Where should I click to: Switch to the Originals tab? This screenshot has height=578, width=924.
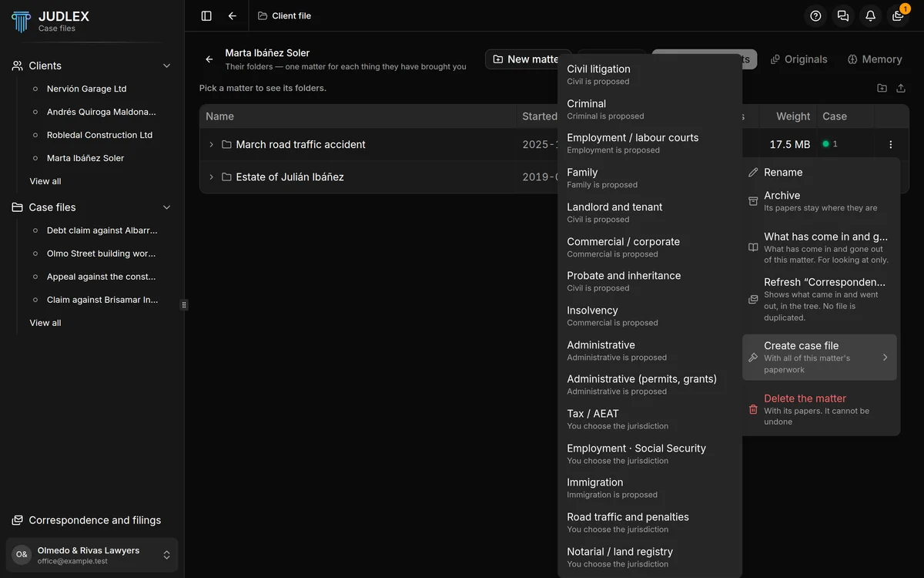tap(798, 59)
